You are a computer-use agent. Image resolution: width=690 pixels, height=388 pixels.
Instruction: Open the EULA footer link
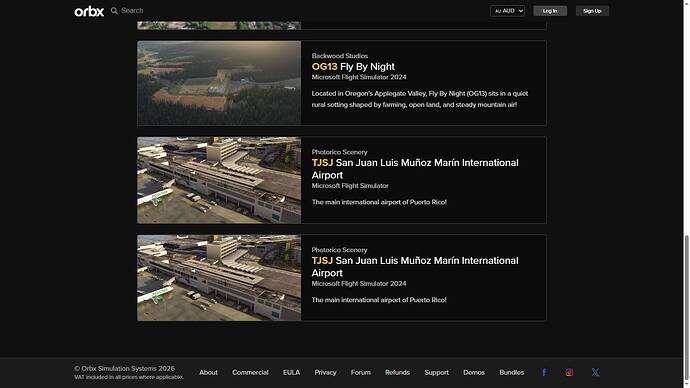(x=291, y=372)
